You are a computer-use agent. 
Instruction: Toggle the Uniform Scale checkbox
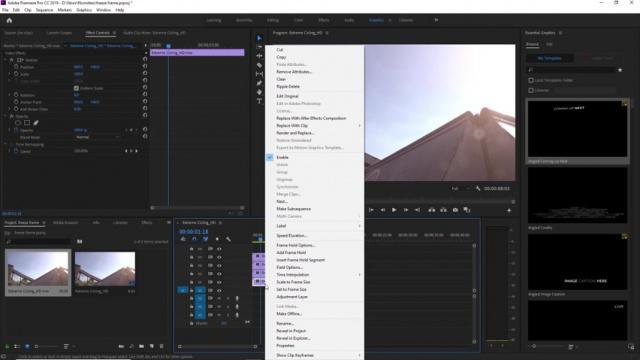(x=76, y=88)
